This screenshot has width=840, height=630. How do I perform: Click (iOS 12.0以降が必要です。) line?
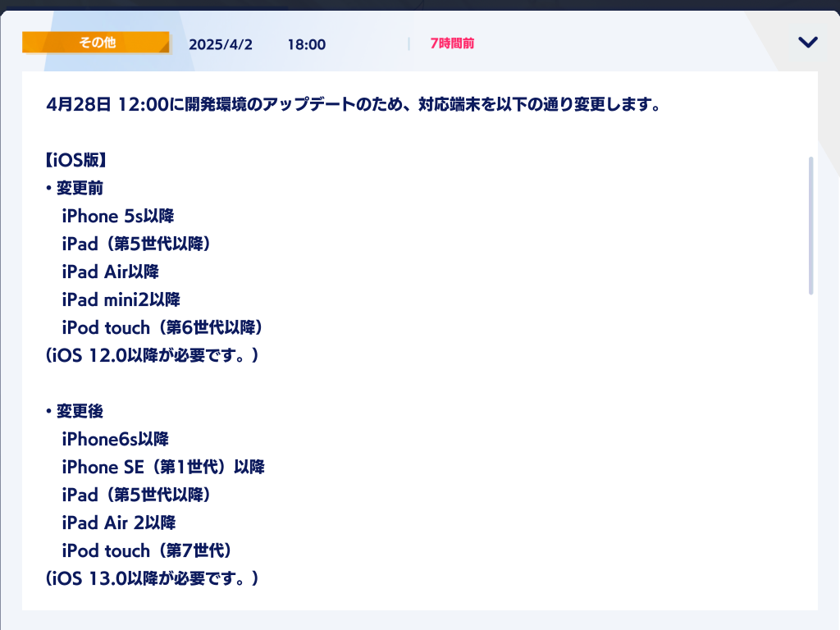pyautogui.click(x=152, y=355)
